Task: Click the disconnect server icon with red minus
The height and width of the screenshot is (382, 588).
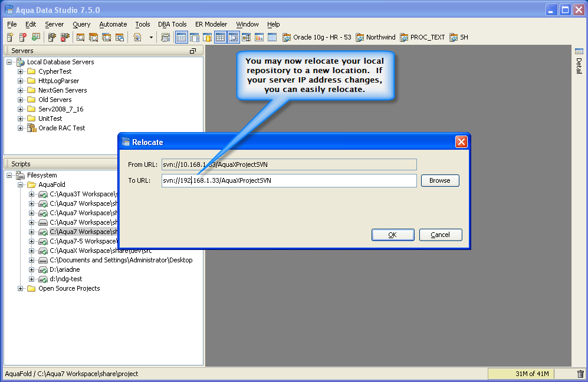Action: [65, 37]
